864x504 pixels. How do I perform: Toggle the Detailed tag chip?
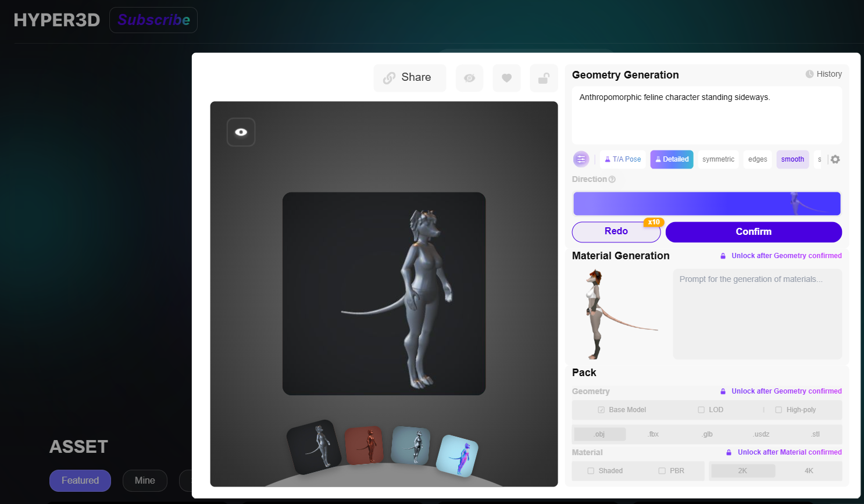[672, 159]
